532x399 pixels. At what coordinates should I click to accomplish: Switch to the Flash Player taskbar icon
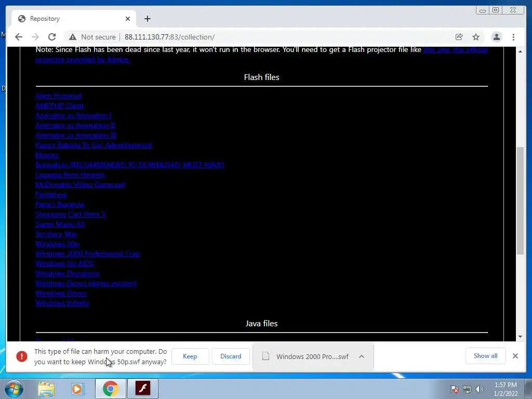(x=143, y=389)
